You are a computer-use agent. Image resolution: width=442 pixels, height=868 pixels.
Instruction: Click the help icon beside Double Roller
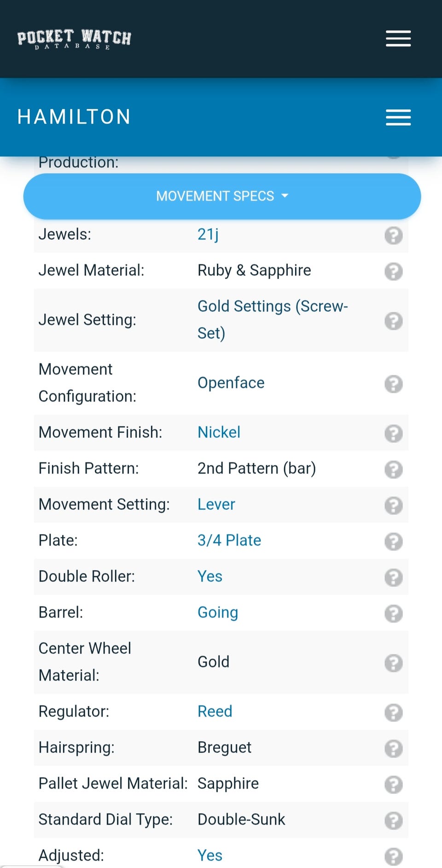pos(394,577)
